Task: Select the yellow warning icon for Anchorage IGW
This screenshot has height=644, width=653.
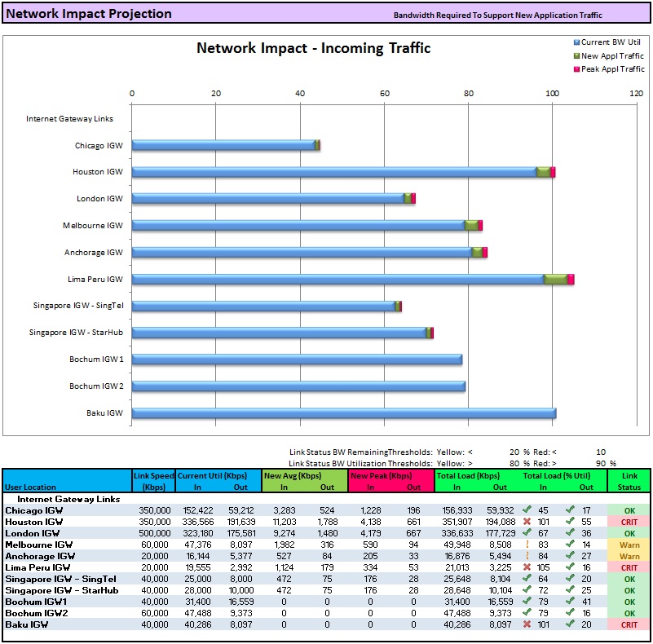Action: point(527,556)
